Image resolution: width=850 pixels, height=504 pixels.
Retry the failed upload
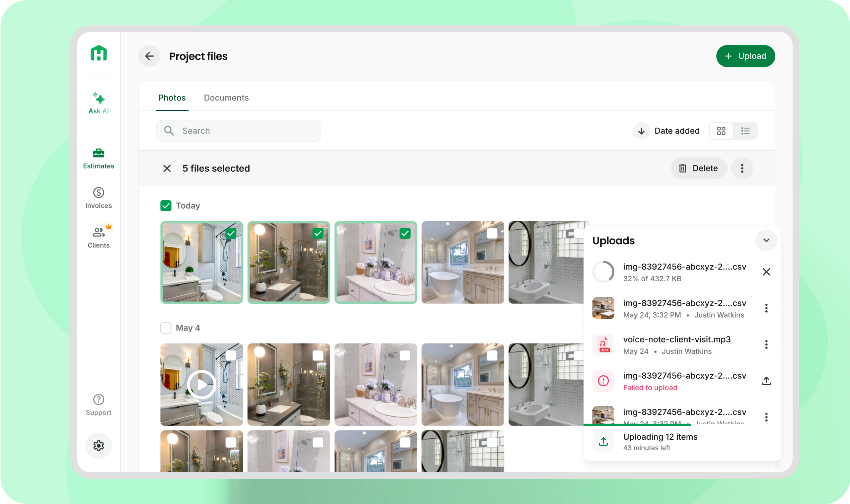(766, 381)
